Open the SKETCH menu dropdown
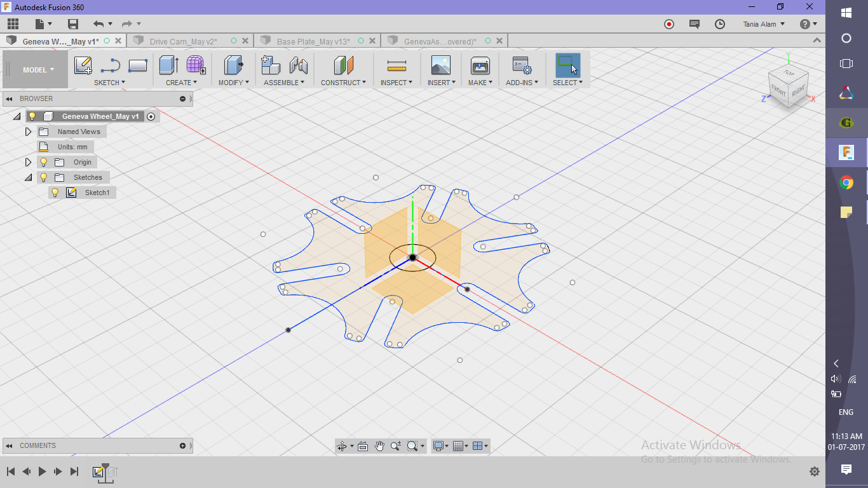 (x=110, y=83)
